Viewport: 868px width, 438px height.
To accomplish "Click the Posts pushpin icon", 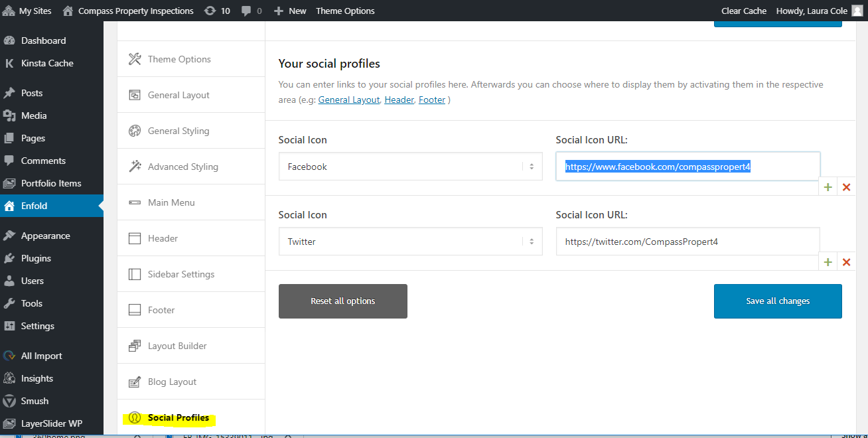I will (9, 93).
